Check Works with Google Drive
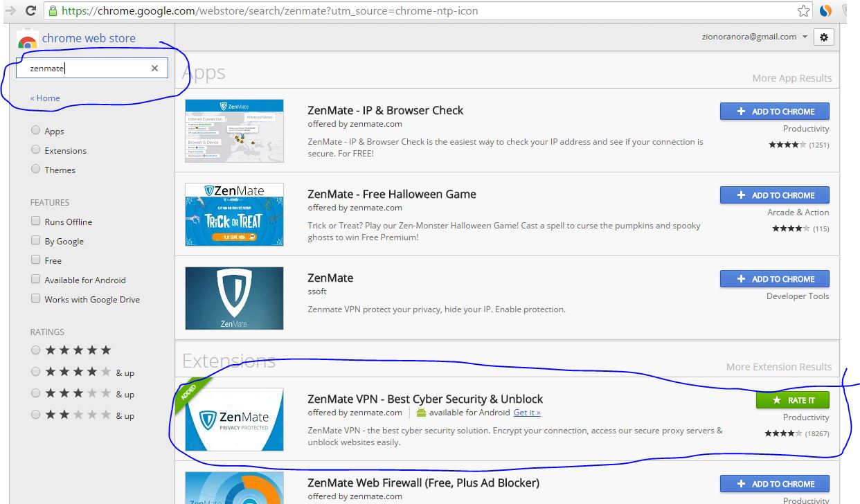Image resolution: width=860 pixels, height=504 pixels. (x=35, y=298)
